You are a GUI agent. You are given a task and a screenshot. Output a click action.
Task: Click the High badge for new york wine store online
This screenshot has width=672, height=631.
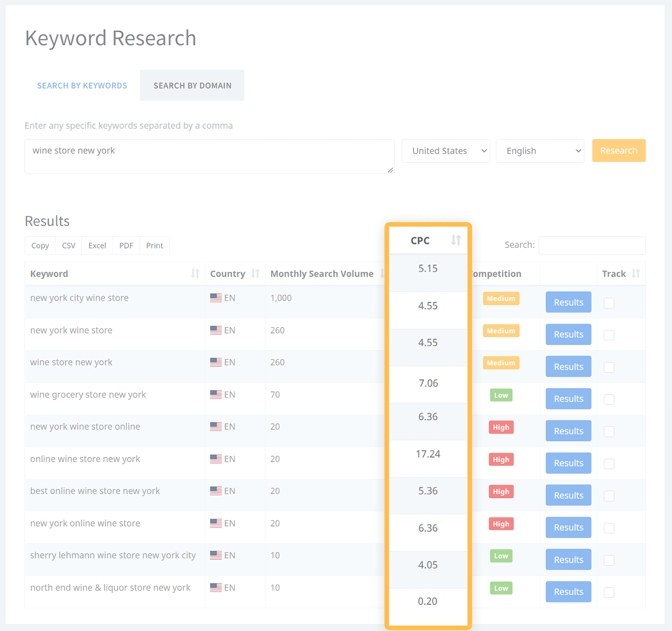click(501, 427)
